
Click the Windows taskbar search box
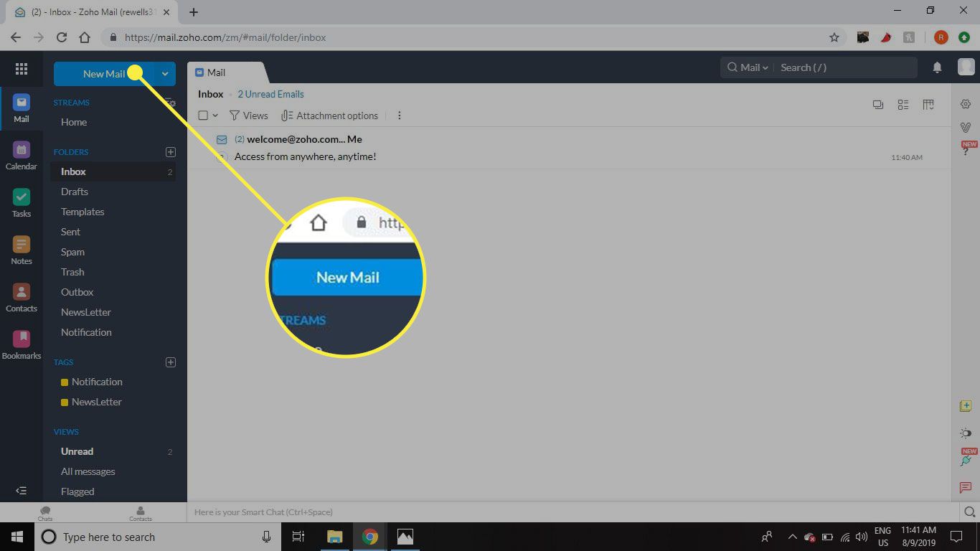(157, 537)
